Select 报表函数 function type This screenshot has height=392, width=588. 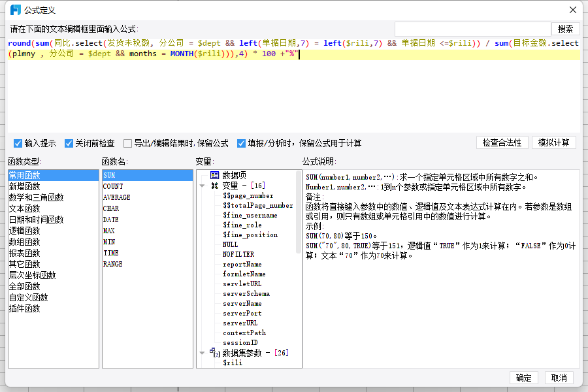(x=54, y=253)
